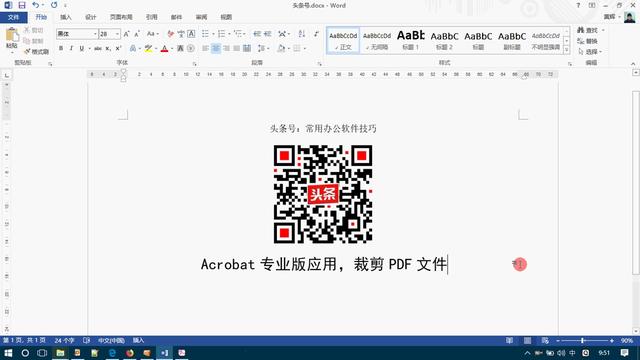Apply the Normal (正文) style
The height and width of the screenshot is (360, 640).
click(x=343, y=40)
